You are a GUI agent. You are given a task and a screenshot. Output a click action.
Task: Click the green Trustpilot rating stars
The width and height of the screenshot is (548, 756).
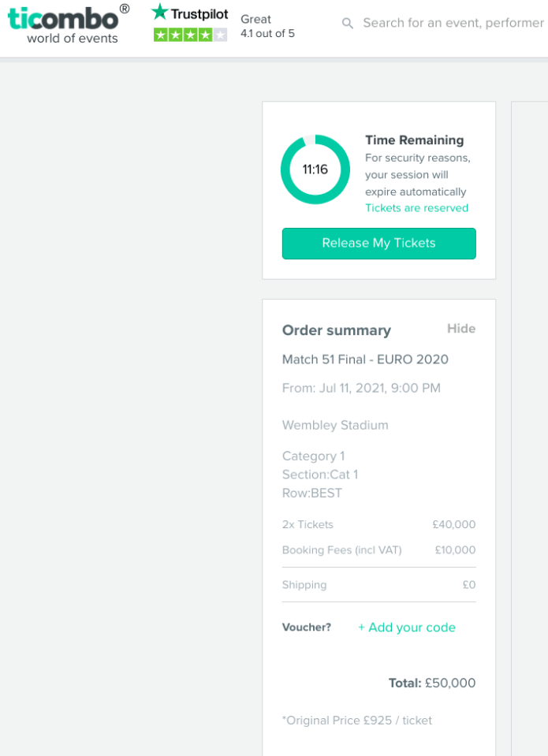point(190,35)
